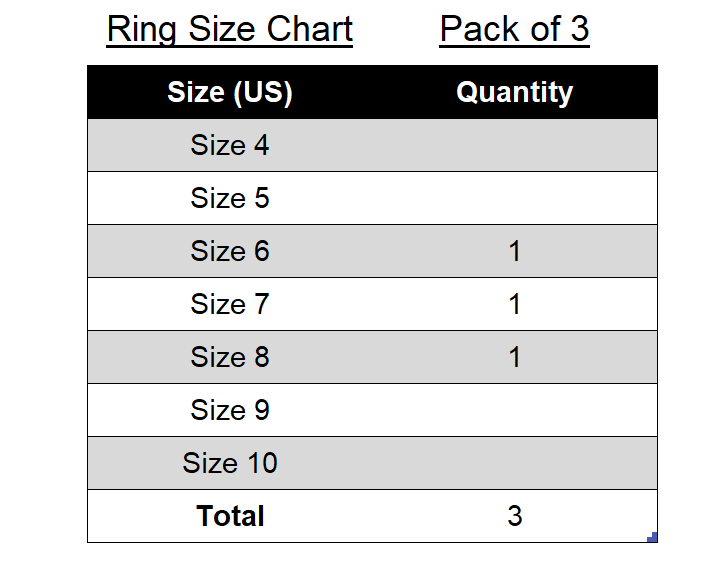Click the empty quantity cell for Size 4
The height and width of the screenshot is (570, 725).
click(514, 146)
